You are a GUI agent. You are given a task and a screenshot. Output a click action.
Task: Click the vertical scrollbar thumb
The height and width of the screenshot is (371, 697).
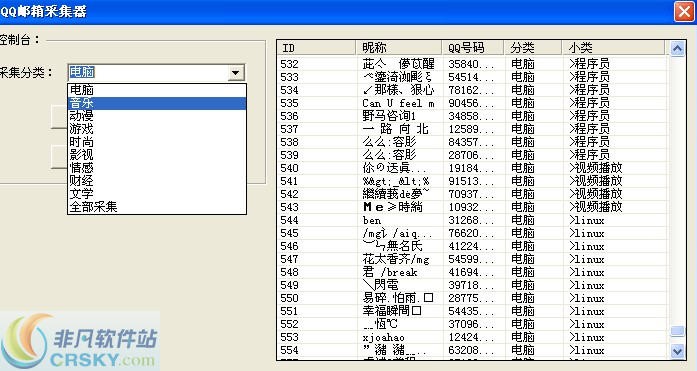click(677, 331)
